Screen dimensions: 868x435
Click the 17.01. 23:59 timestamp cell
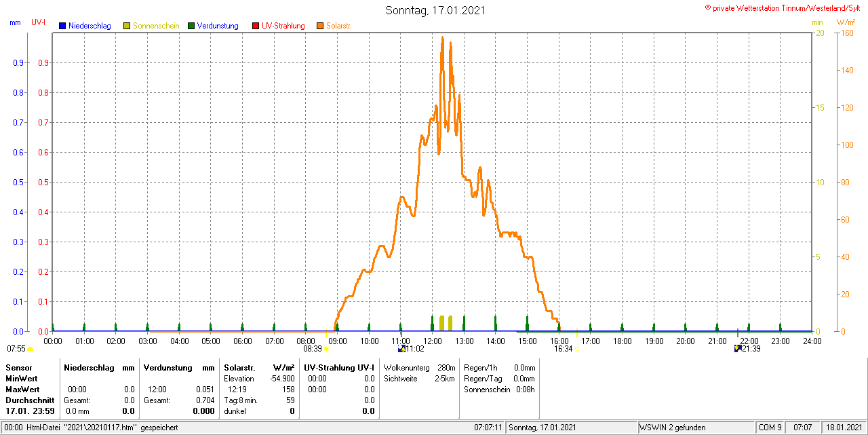click(30, 411)
